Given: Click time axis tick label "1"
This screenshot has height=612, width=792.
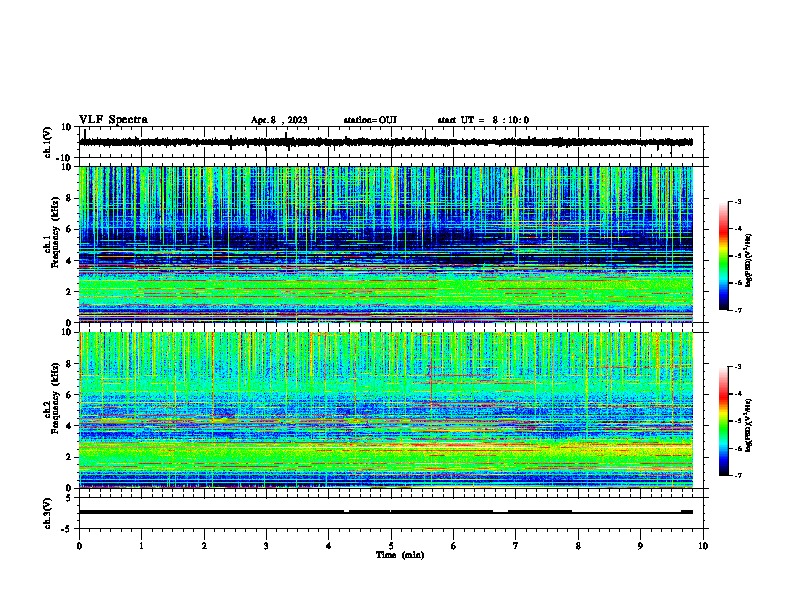Looking at the screenshot, I should 141,546.
